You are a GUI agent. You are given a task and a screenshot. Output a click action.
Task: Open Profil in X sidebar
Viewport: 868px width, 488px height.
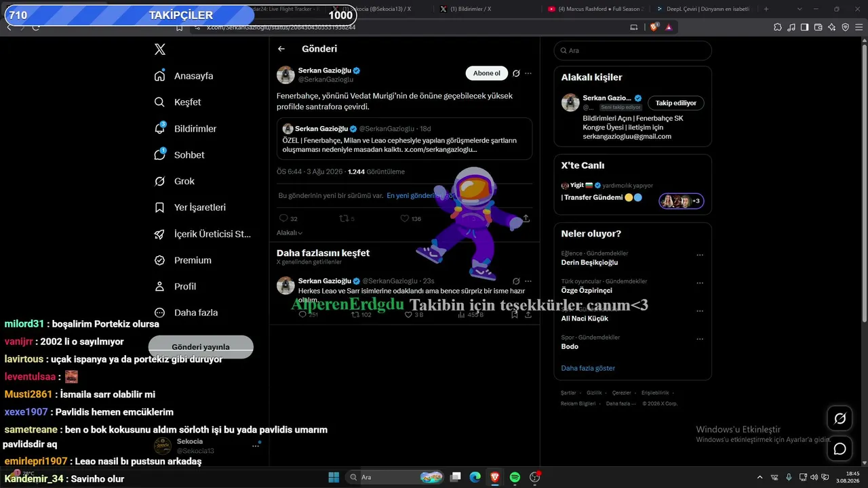(176, 287)
